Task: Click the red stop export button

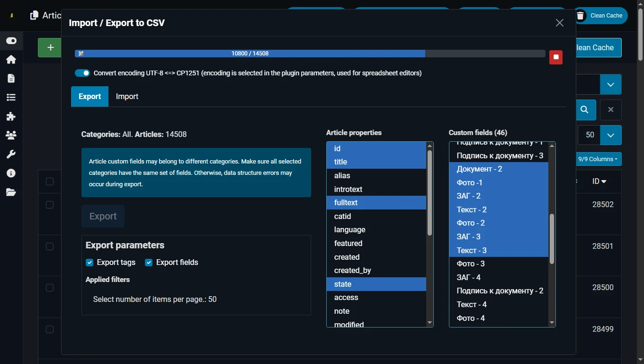Action: pos(556,57)
